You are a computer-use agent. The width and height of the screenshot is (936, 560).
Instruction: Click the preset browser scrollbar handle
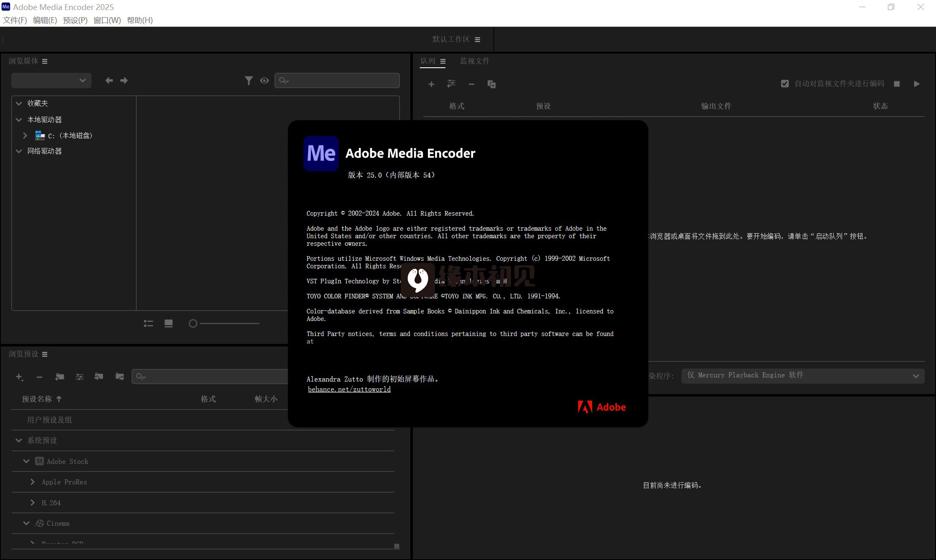(x=397, y=546)
